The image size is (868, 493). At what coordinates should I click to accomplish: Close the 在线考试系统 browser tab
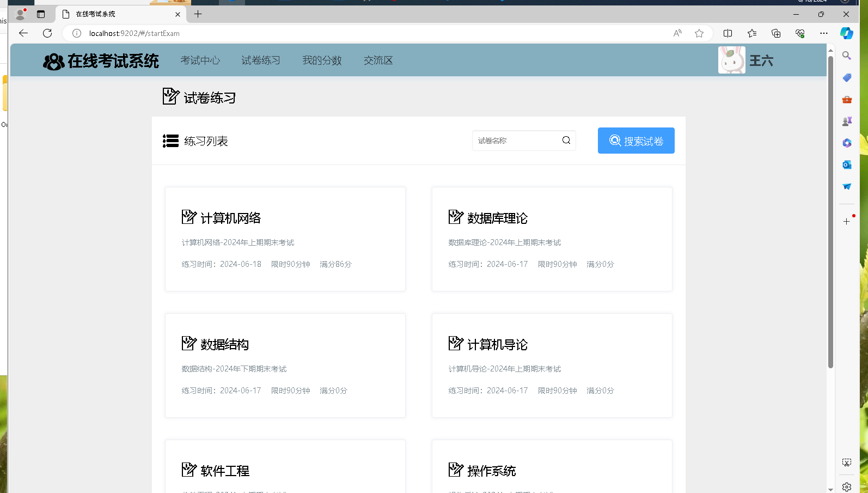(x=178, y=14)
